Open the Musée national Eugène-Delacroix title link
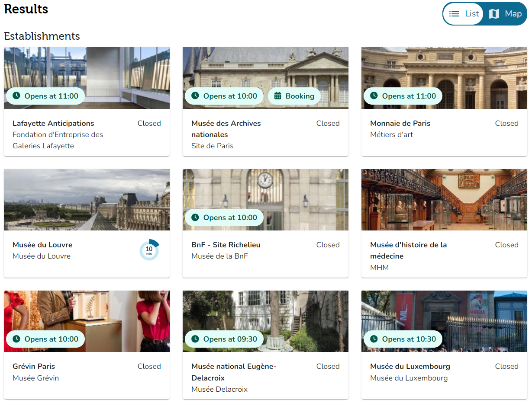532x403 pixels. tap(234, 372)
